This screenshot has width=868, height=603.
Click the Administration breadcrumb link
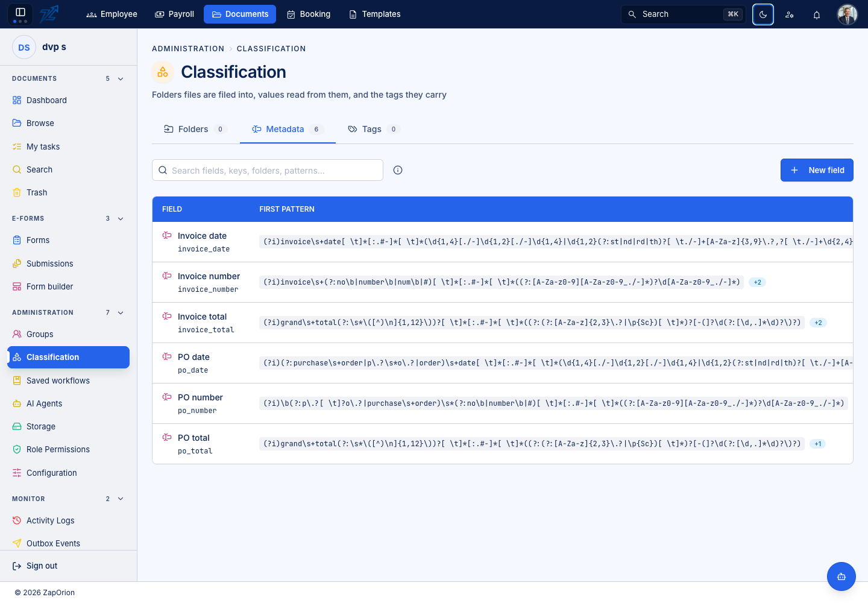(x=188, y=49)
